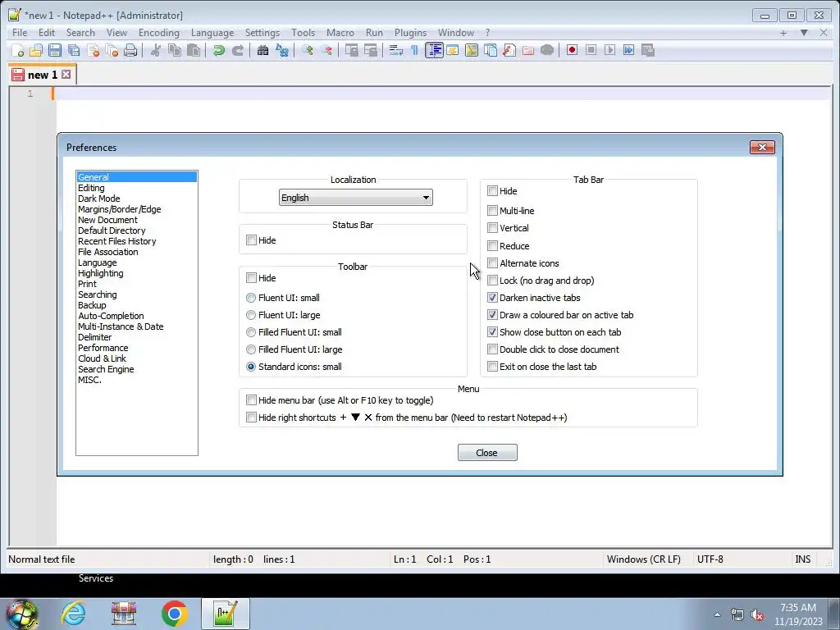Click the Open file toolbar icon

pyautogui.click(x=36, y=50)
